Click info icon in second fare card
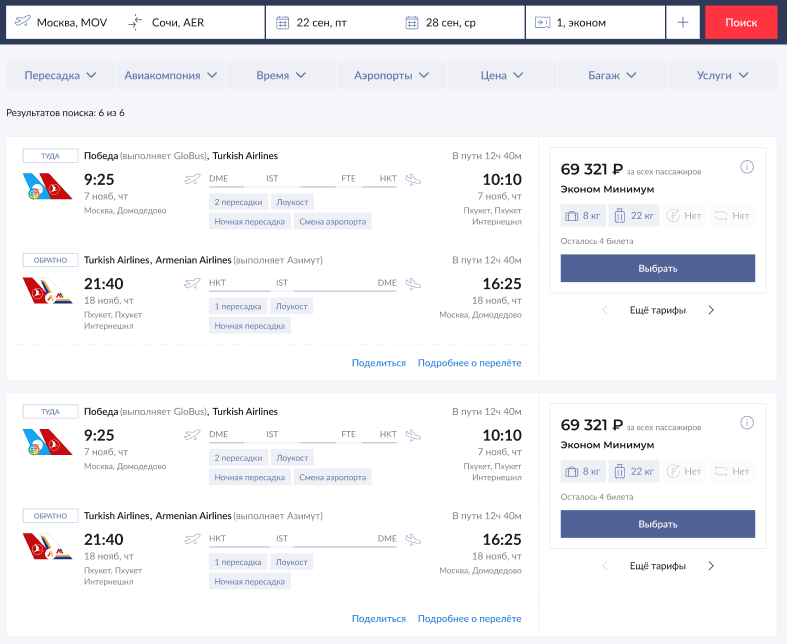 746,423
